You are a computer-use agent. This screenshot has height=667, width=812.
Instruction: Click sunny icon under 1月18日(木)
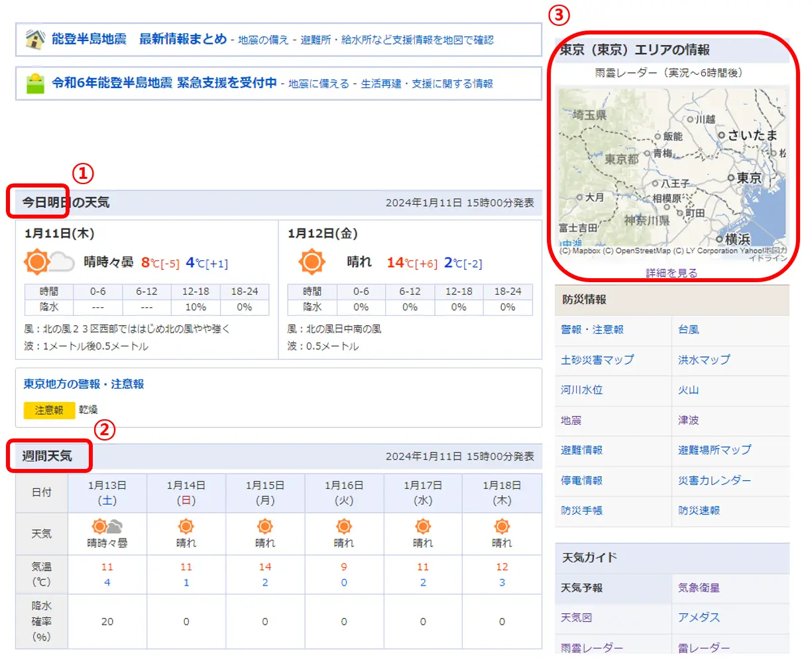click(x=502, y=527)
